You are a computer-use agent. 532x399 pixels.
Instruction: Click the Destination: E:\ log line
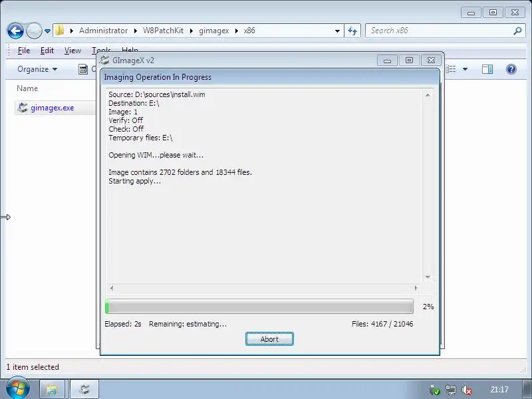pos(134,103)
